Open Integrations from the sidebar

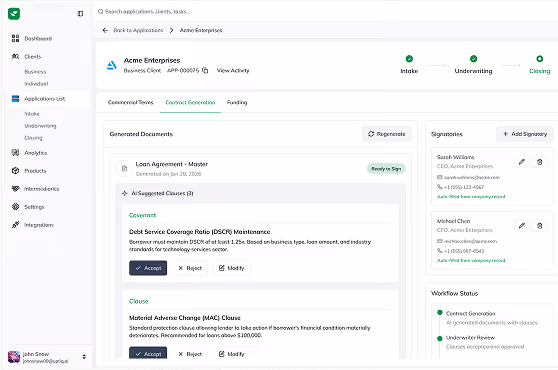tap(39, 225)
